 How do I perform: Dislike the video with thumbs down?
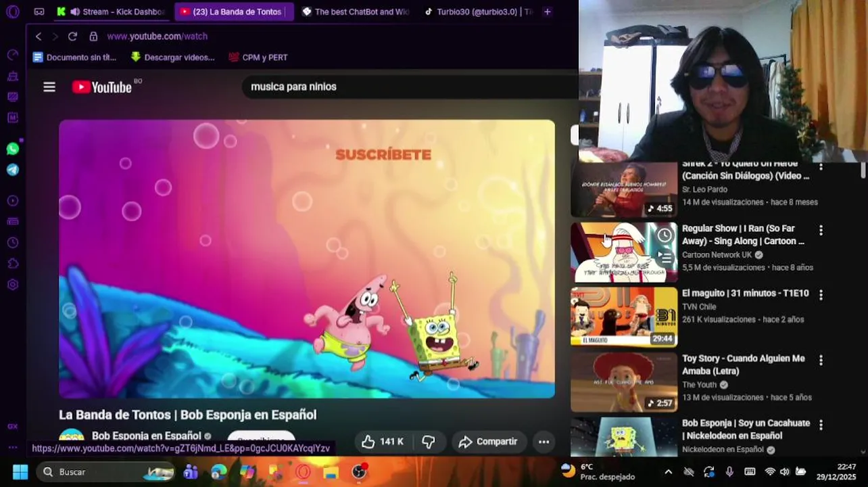(x=429, y=442)
